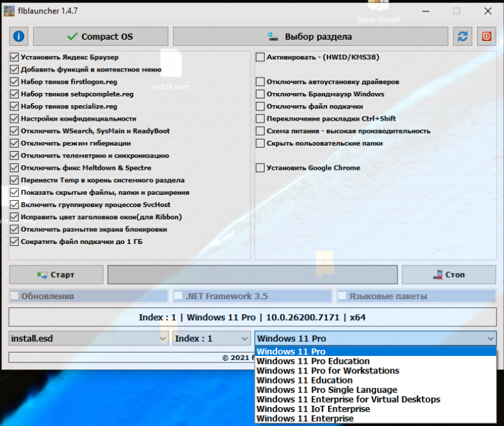Click the Стоп button
This screenshot has height=426, width=504.
[449, 274]
